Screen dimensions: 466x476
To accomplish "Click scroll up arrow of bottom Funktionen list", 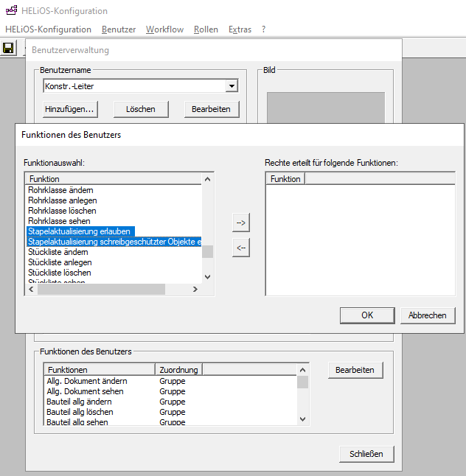I will pos(302,370).
